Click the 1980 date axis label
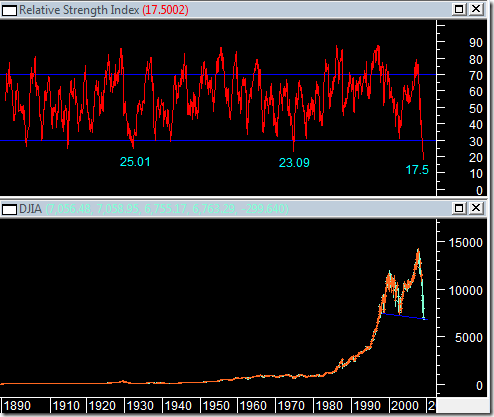This screenshot has width=494, height=417. pyautogui.click(x=329, y=406)
